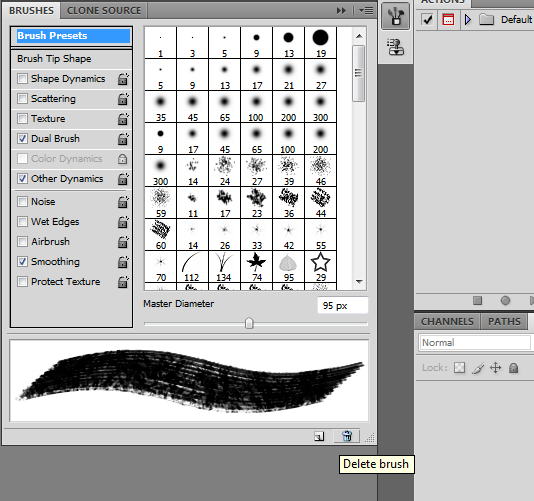The image size is (534, 501).
Task: Toggle the Dual Brush lock icon
Action: tap(123, 139)
